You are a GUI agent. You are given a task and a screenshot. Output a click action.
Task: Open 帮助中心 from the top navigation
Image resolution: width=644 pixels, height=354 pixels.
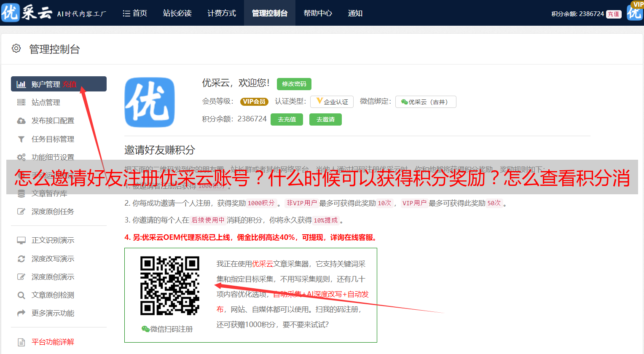pyautogui.click(x=318, y=13)
